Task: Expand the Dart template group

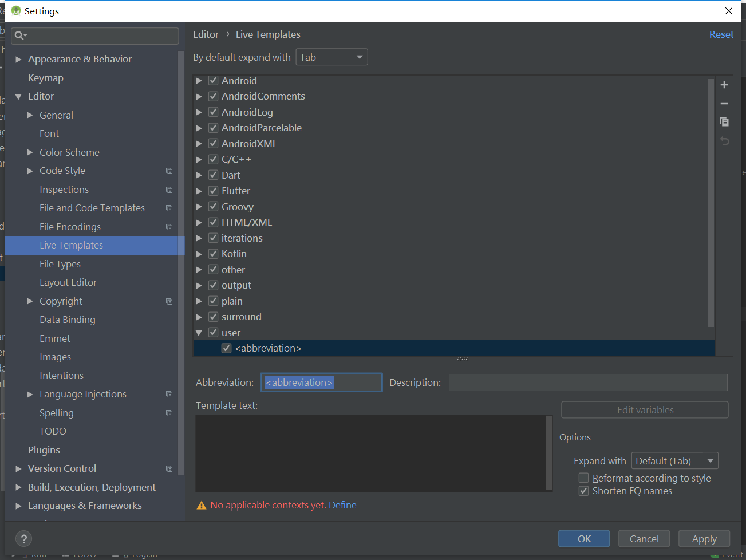Action: (x=199, y=175)
